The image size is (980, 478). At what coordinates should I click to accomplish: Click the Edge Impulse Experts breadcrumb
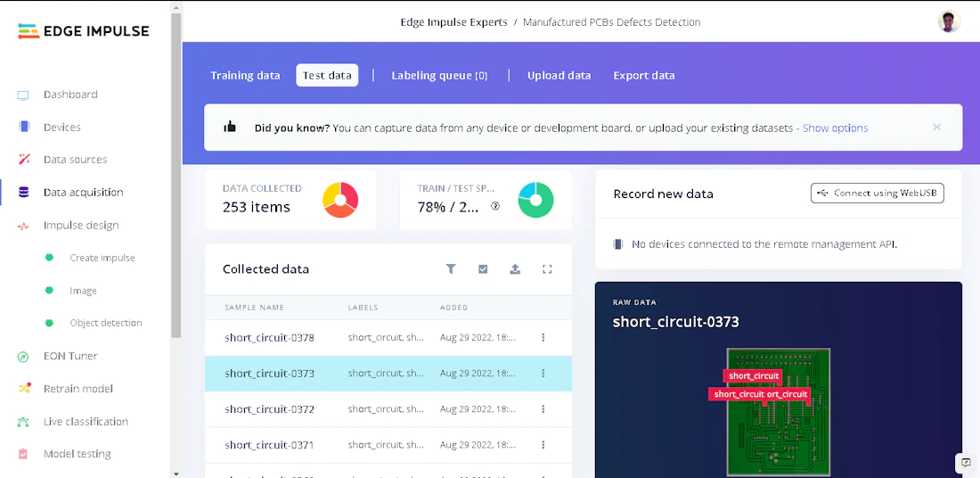click(x=453, y=22)
